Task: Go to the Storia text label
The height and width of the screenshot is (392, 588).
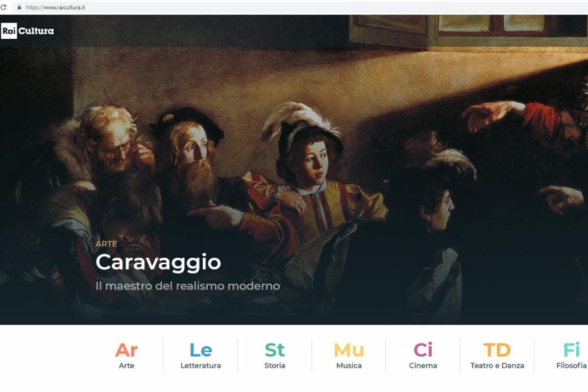Action: click(274, 366)
